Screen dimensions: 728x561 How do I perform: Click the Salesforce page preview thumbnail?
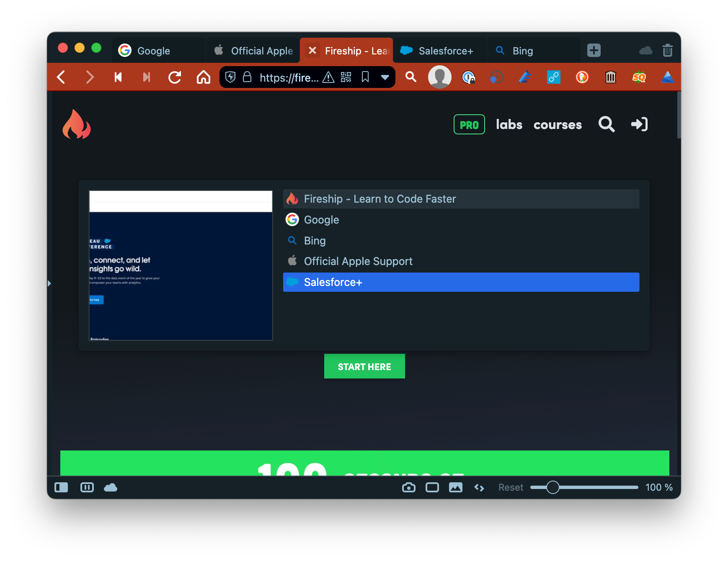[x=181, y=265]
